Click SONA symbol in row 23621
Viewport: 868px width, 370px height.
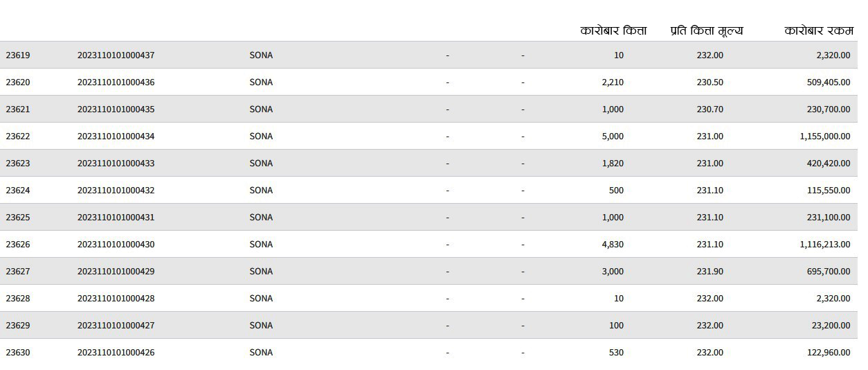261,109
